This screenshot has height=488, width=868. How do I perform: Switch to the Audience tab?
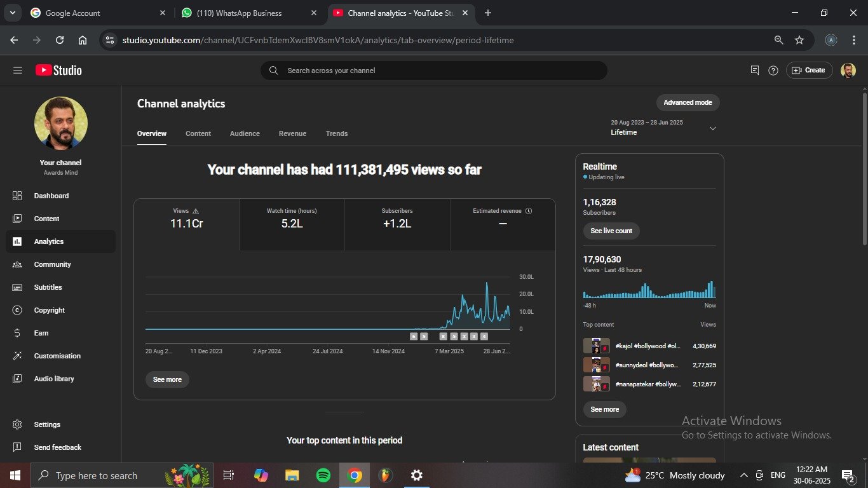coord(245,133)
